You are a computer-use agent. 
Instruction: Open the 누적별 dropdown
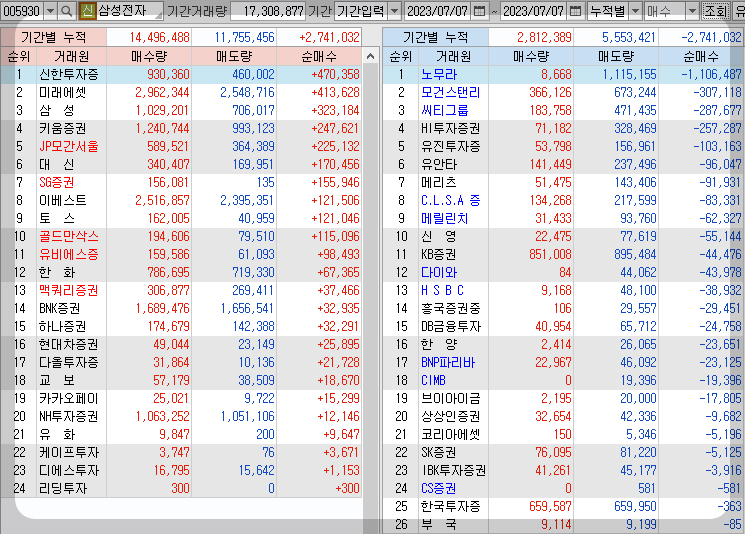[635, 10]
